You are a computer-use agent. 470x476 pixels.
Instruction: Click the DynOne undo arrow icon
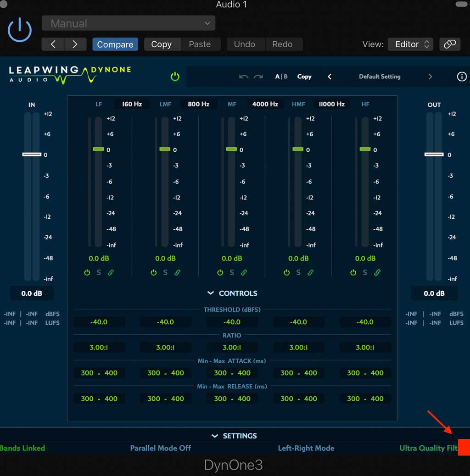[x=244, y=77]
